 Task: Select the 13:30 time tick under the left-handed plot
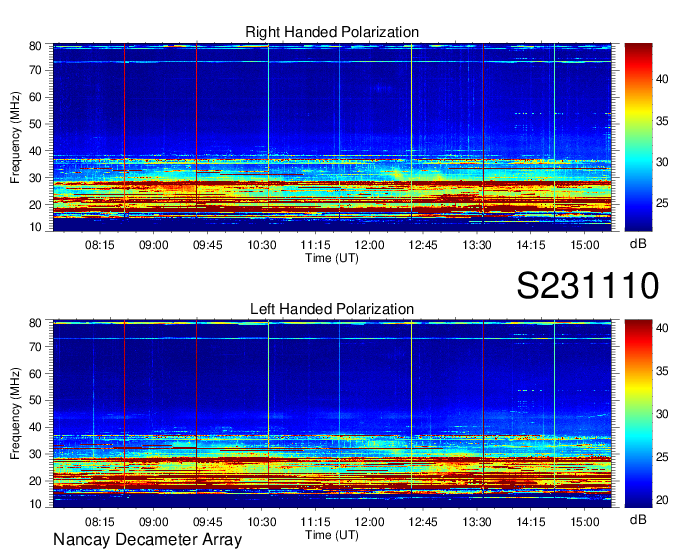pyautogui.click(x=477, y=522)
